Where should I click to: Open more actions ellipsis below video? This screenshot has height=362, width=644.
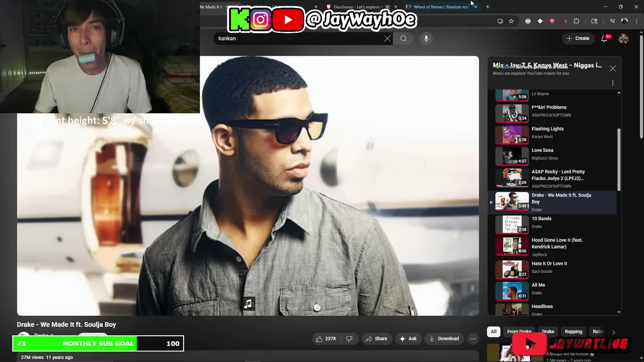473,339
